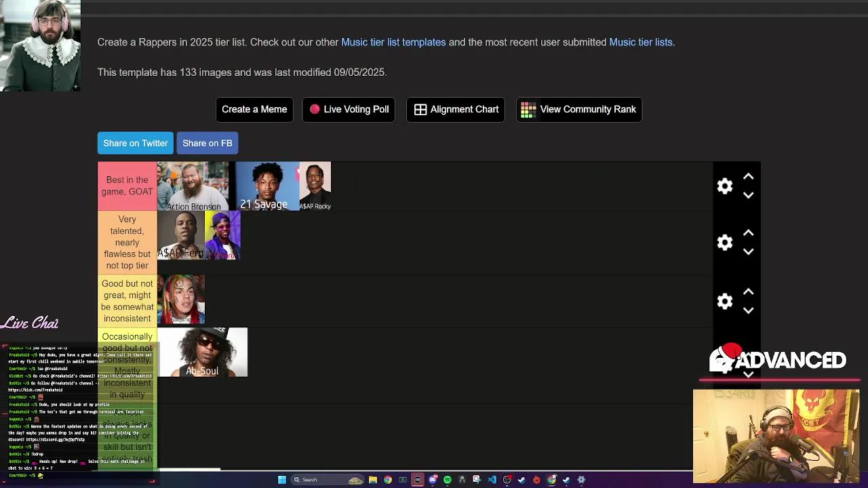The image size is (868, 488).
Task: Open Music tier lists link
Action: 641,42
